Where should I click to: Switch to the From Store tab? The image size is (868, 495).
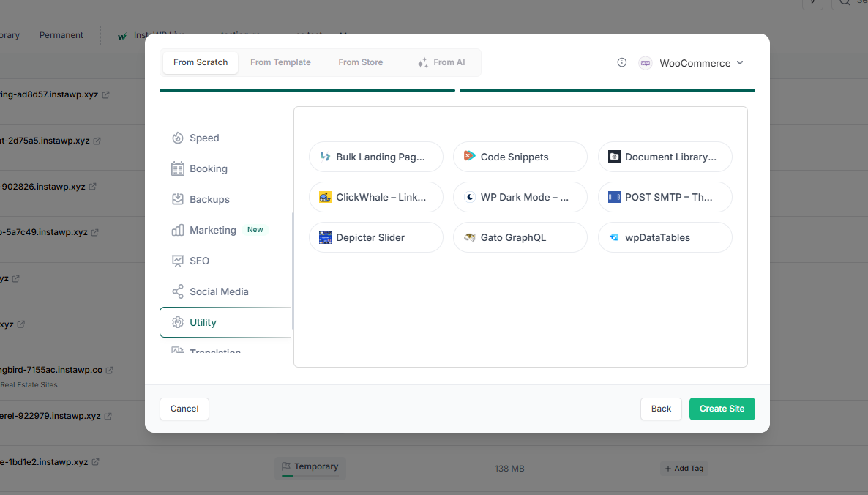(x=360, y=62)
